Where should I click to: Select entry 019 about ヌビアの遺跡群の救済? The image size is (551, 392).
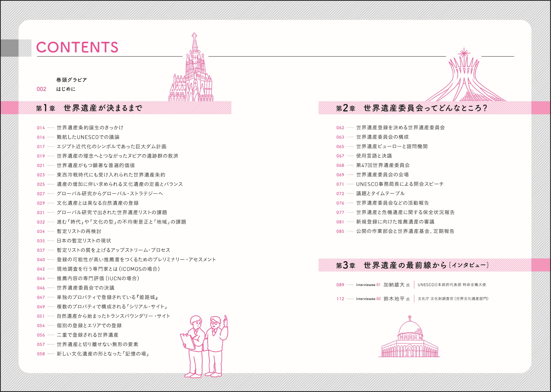pyautogui.click(x=108, y=156)
